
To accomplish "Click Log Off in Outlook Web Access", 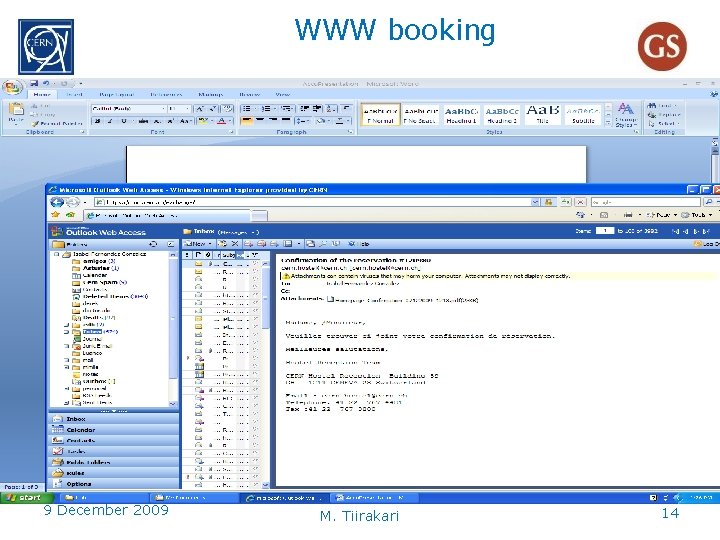I will pyautogui.click(x=706, y=244).
